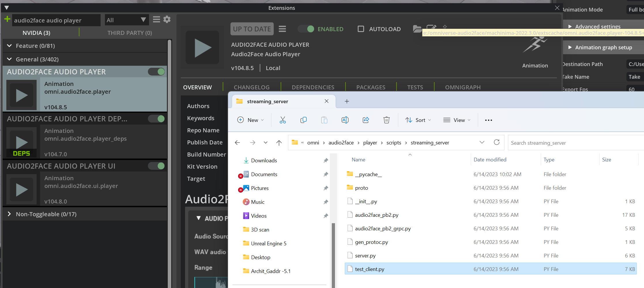The height and width of the screenshot is (288, 644).
Task: Refresh the streaming_server folder view
Action: point(496,142)
